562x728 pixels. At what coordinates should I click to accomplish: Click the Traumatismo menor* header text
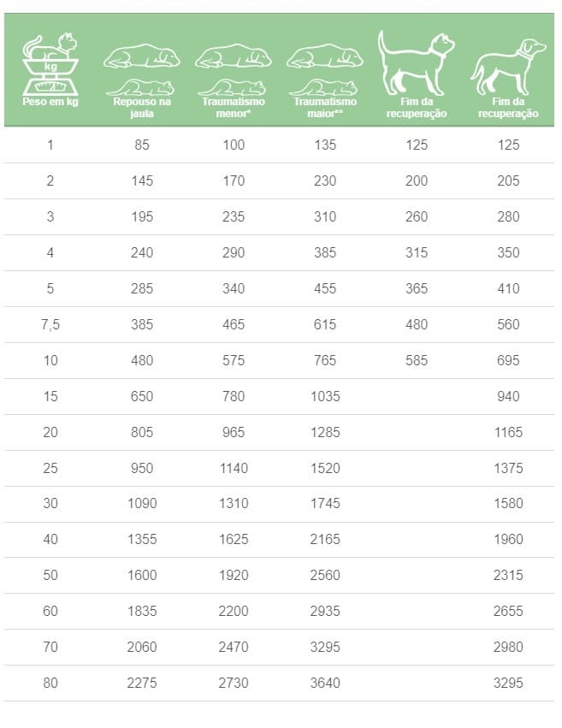[x=233, y=108]
